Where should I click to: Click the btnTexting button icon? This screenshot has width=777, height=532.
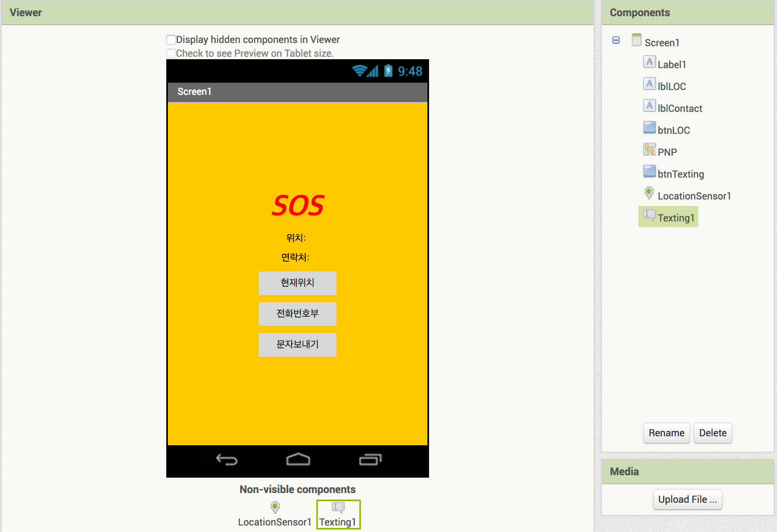(x=649, y=172)
